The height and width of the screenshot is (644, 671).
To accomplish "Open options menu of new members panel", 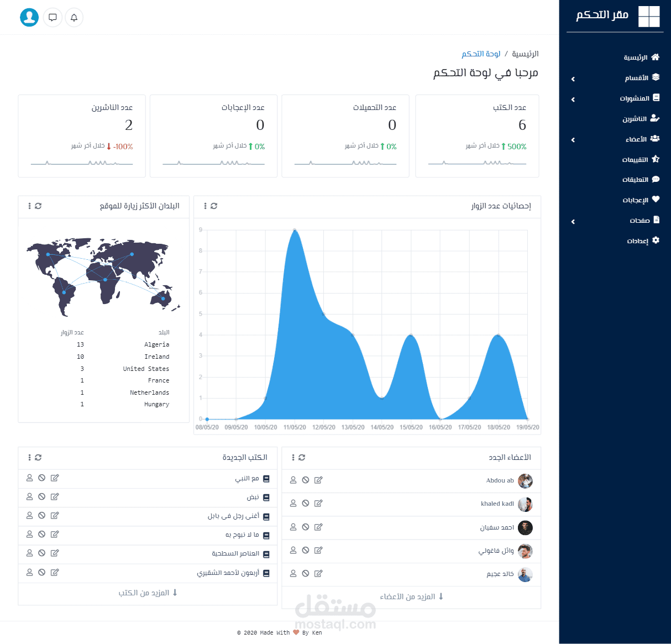I will (293, 458).
